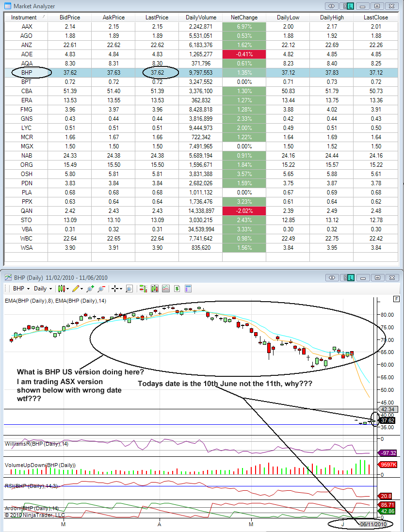Viewport: 404px width, 532px height.
Task: Click the F button at chart corner
Action: click(396, 299)
